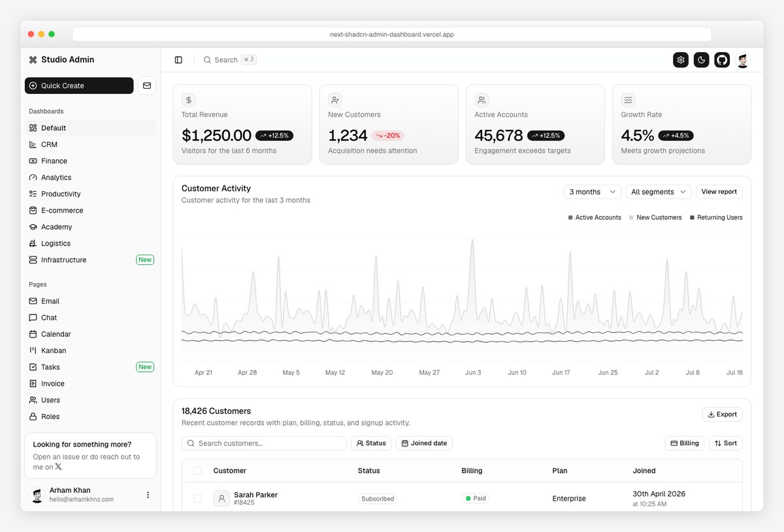Image resolution: width=784 pixels, height=532 pixels.
Task: Click the Studio Admin command logo icon
Action: click(33, 59)
